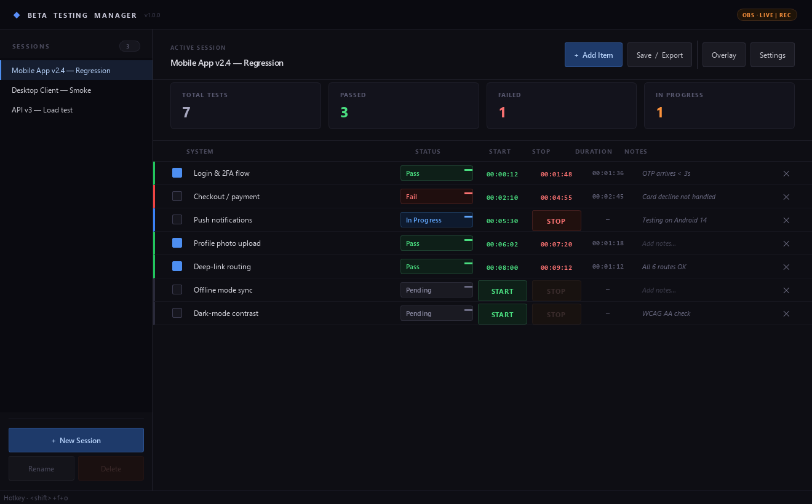
Task: Open status dropdown for Login & 2FA flow
Action: click(x=437, y=173)
